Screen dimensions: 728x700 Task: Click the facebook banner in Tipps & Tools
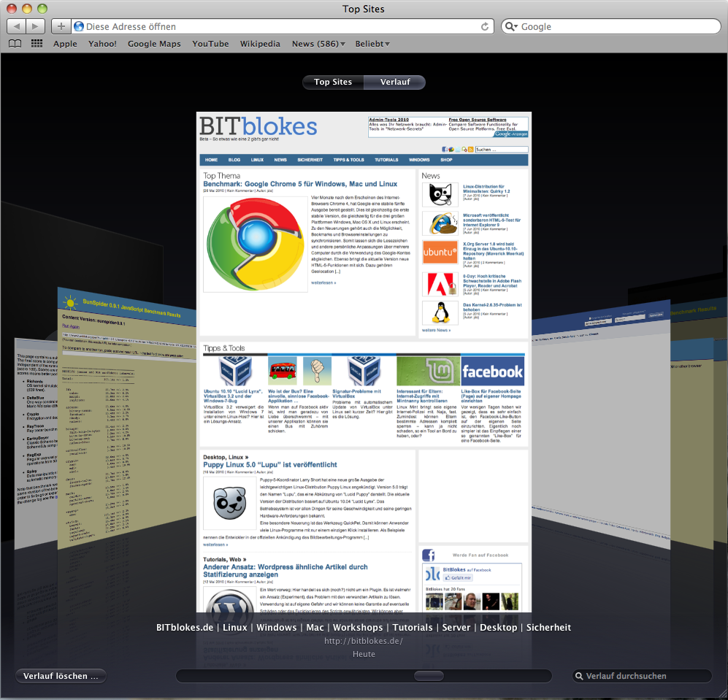click(x=493, y=371)
